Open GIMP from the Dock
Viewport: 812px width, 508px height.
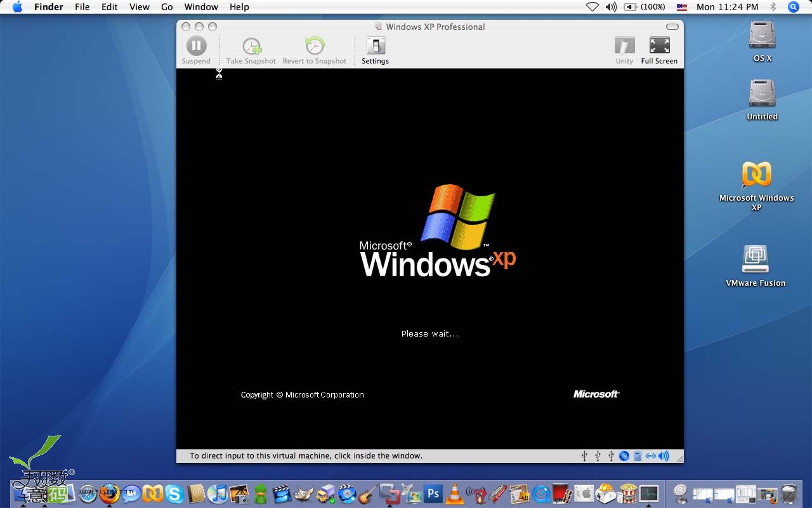click(x=304, y=494)
